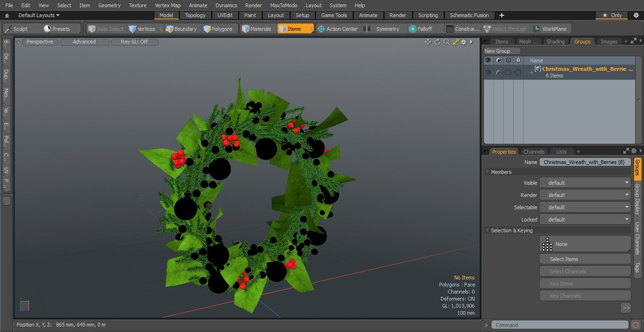Open the Render dropdown
The image size is (644, 332).
pyautogui.click(x=588, y=195)
